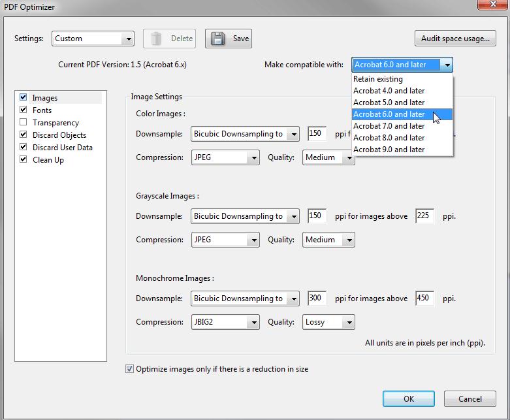Enable the Transparency checkbox

click(x=23, y=122)
